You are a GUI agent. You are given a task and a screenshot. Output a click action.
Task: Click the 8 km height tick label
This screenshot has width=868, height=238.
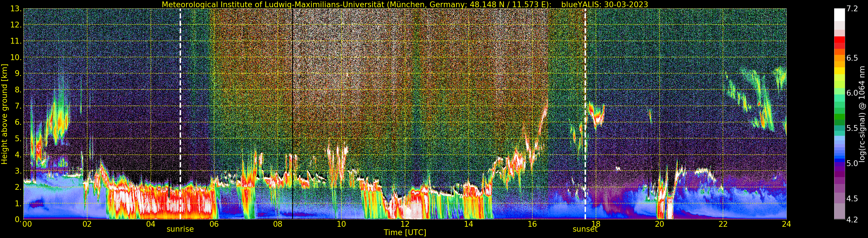click(19, 90)
